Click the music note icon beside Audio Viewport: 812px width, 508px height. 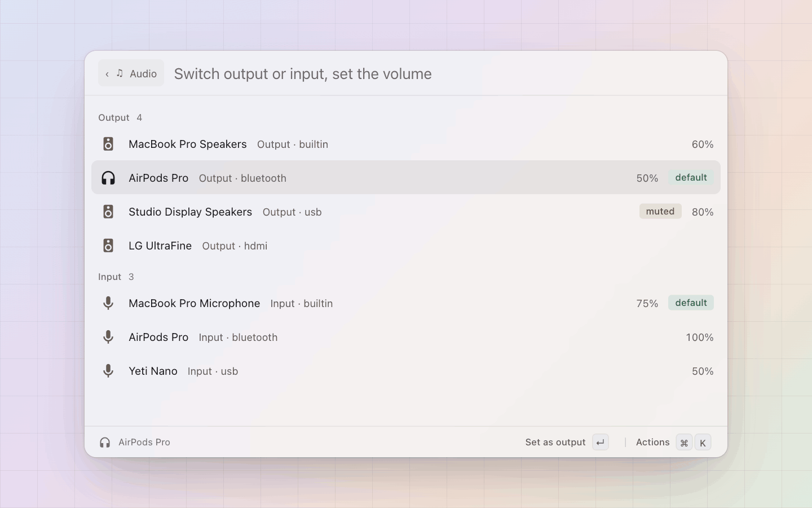pyautogui.click(x=120, y=73)
